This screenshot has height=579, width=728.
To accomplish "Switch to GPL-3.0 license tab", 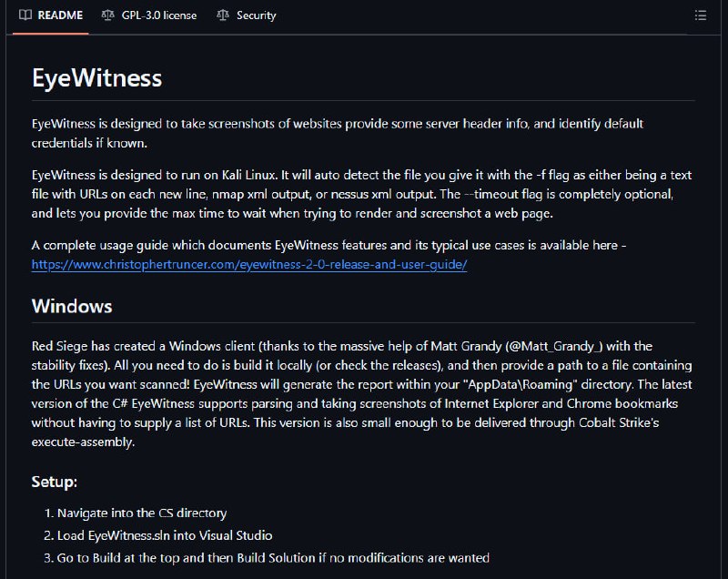I will [x=149, y=15].
